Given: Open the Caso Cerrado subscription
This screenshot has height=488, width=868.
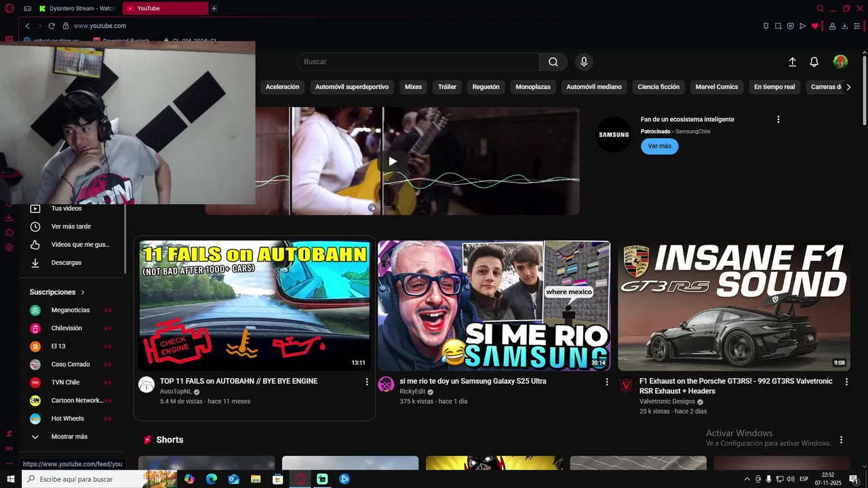Looking at the screenshot, I should click(71, 365).
